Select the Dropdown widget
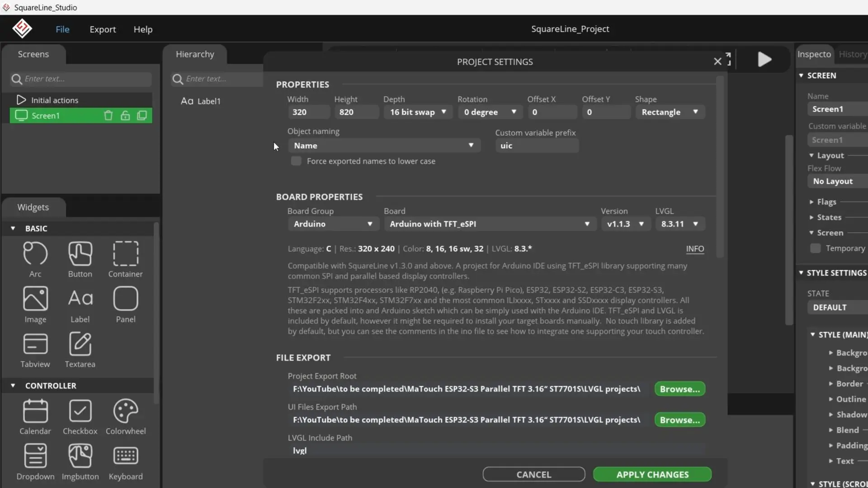The image size is (868, 488). coord(35,462)
